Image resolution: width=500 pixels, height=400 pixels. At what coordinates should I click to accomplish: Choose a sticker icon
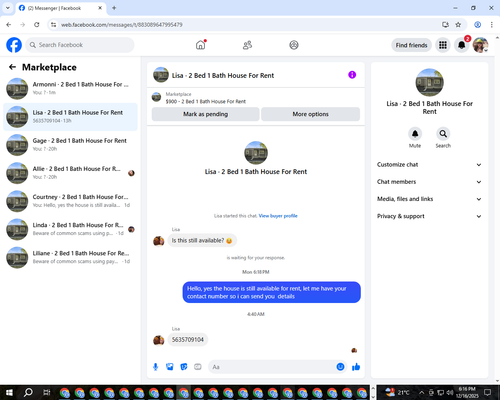(184, 367)
